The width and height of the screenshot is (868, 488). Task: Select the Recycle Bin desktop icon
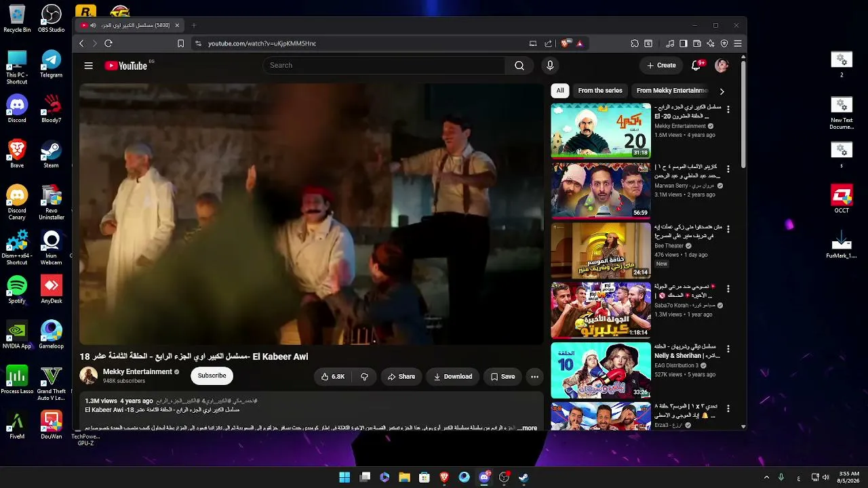click(x=17, y=19)
